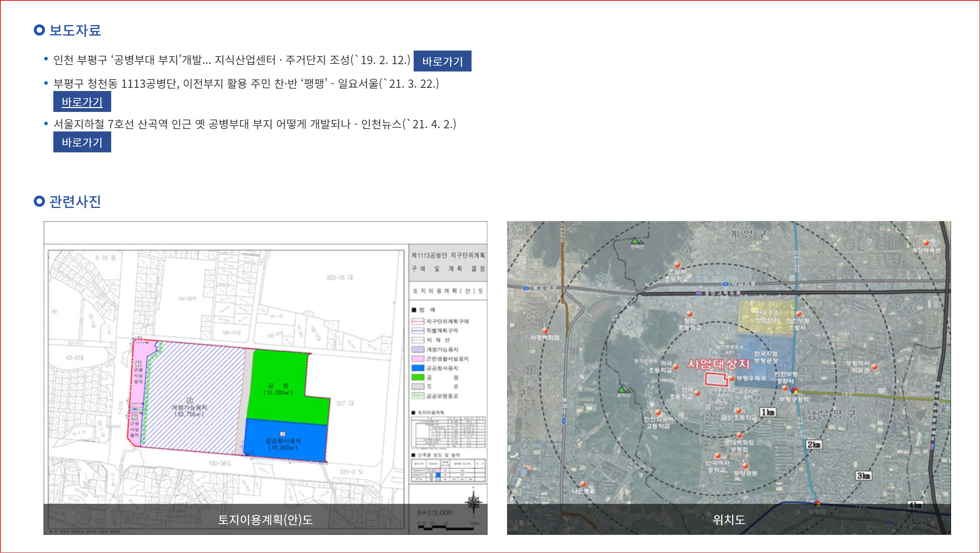This screenshot has height=553, width=980.
Task: Click the 천마산 green mountain triangle icon
Action: tap(635, 241)
